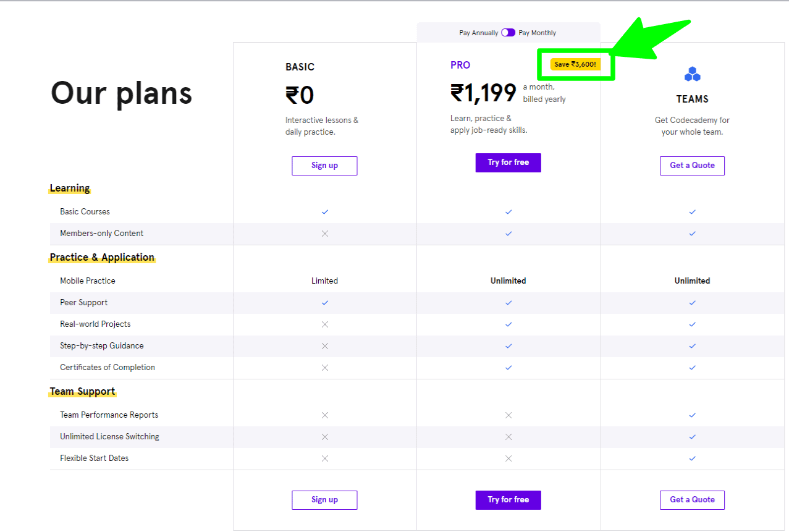This screenshot has width=789, height=532.
Task: Click the yellow Save ₹3,600 badge
Action: [x=575, y=64]
